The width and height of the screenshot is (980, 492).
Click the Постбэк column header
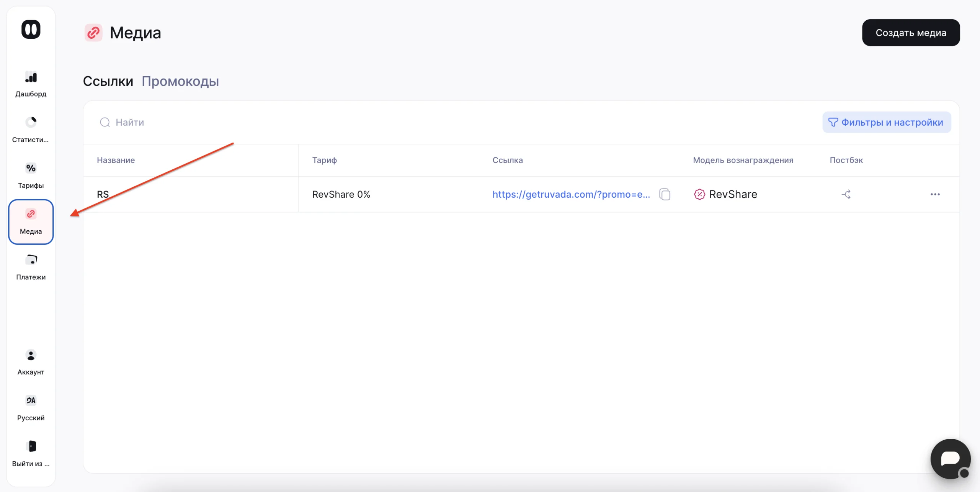pos(846,160)
